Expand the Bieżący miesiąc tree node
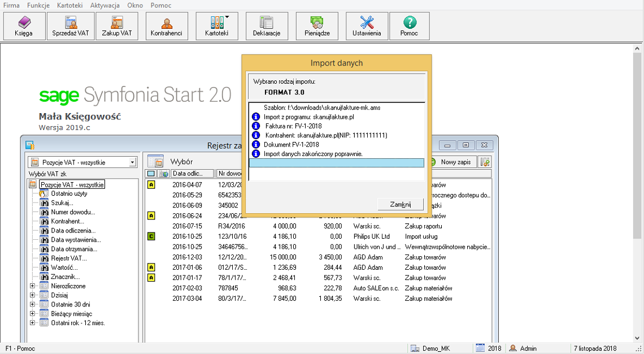644x354 pixels. pos(32,313)
